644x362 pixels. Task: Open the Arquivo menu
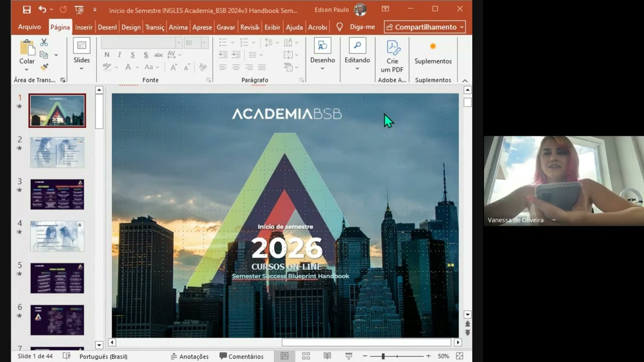click(30, 27)
